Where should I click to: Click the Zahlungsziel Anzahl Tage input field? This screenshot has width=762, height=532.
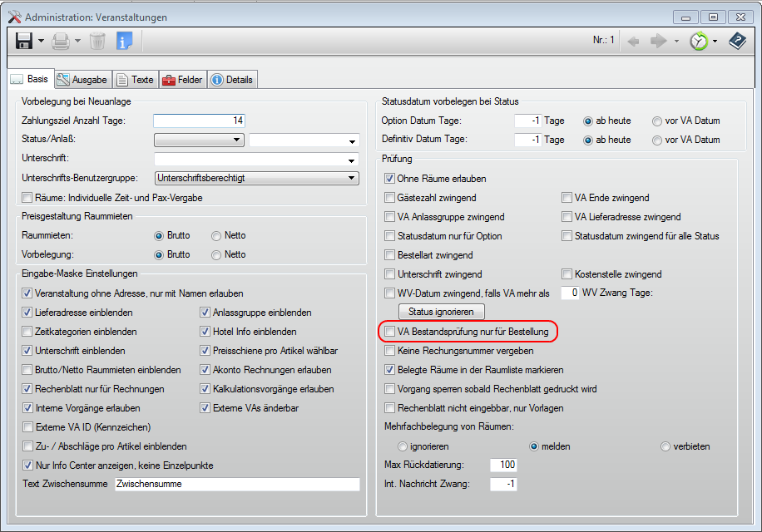tap(200, 121)
